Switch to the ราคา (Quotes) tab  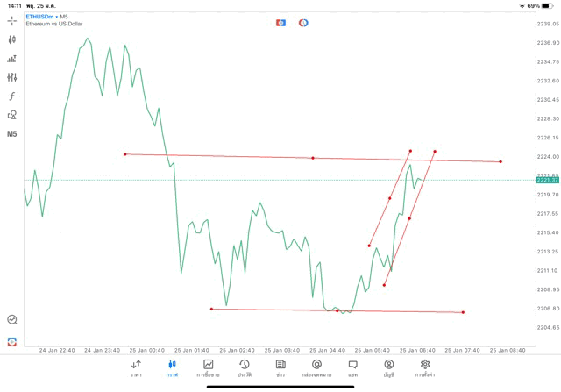[x=136, y=368]
